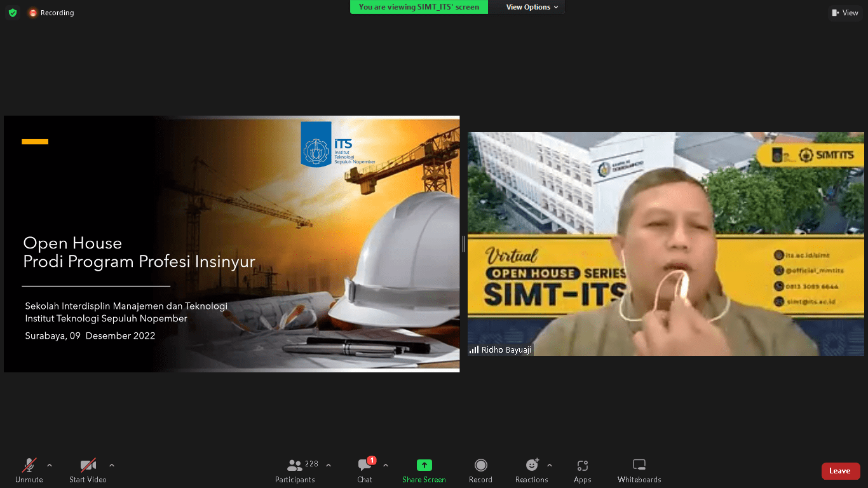Open the View Options dropdown
The image size is (868, 488).
point(532,7)
